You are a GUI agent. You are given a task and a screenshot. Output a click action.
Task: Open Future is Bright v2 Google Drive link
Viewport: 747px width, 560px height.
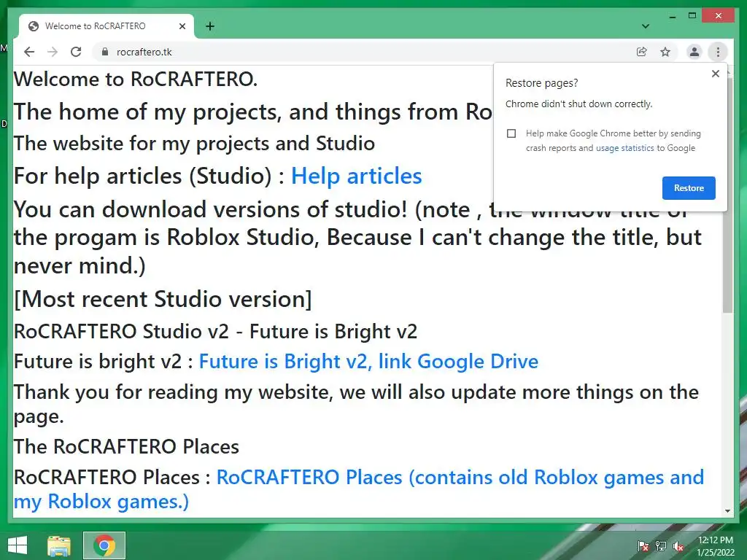pos(368,362)
